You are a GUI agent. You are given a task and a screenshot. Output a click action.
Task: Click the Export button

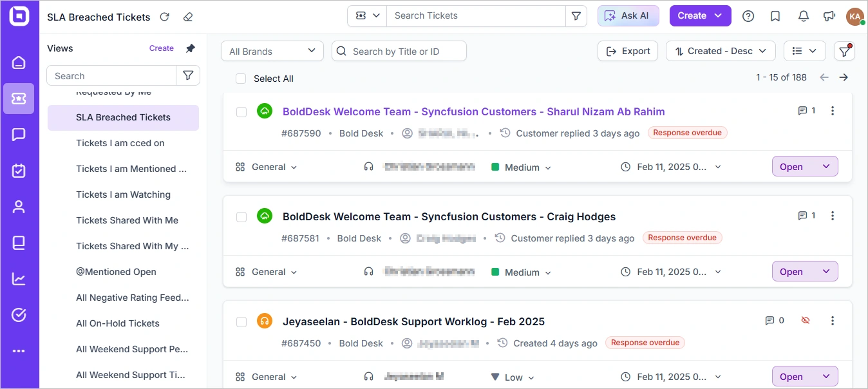pyautogui.click(x=628, y=51)
